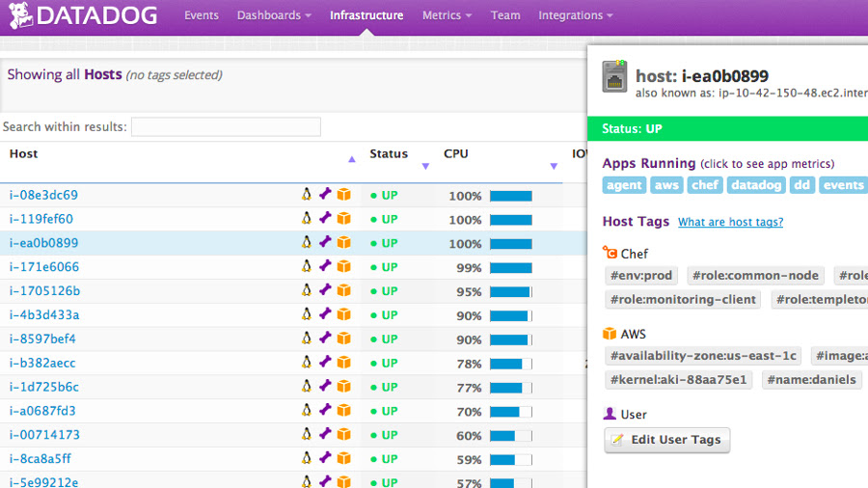
Task: Click the datadog app tag
Action: 755,185
